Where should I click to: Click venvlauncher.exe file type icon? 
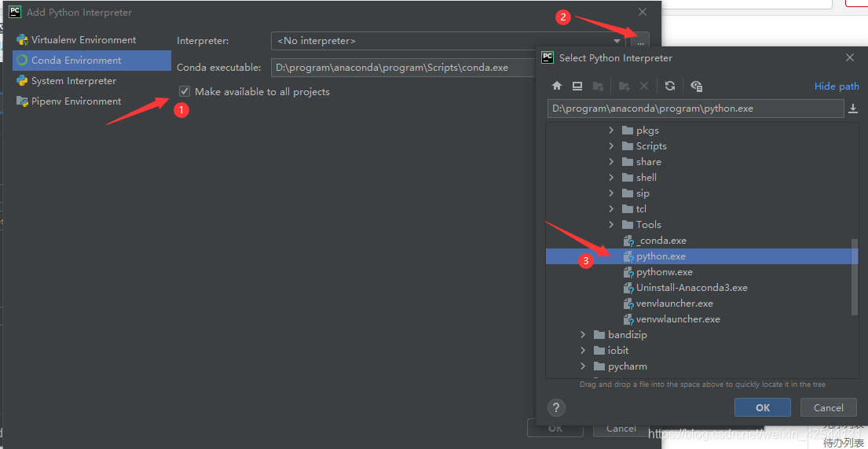coord(628,304)
